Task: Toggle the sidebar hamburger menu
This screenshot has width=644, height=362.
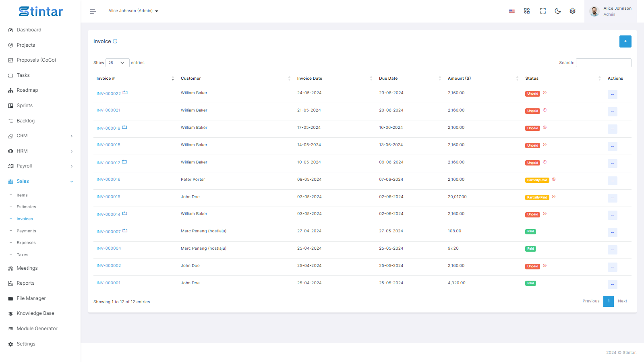Action: pyautogui.click(x=93, y=11)
